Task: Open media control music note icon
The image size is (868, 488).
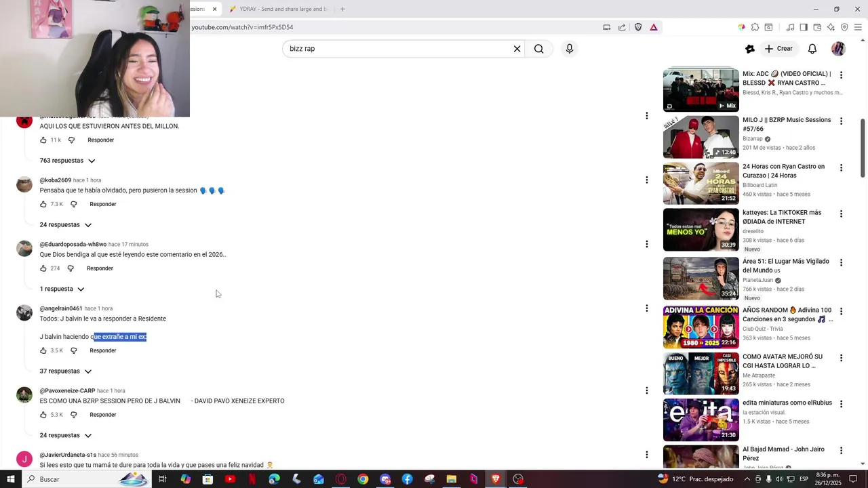Action: point(790,27)
